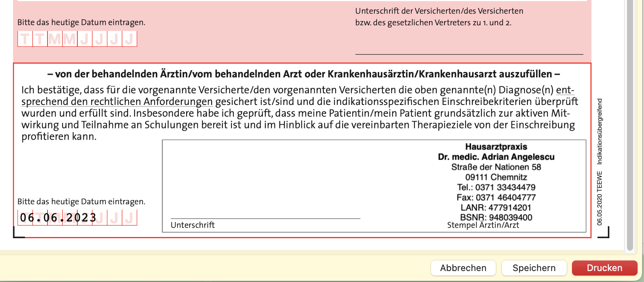Screen dimensions: 644x282
Task: Cancel via the Abbrechen button
Action: [x=463, y=268]
